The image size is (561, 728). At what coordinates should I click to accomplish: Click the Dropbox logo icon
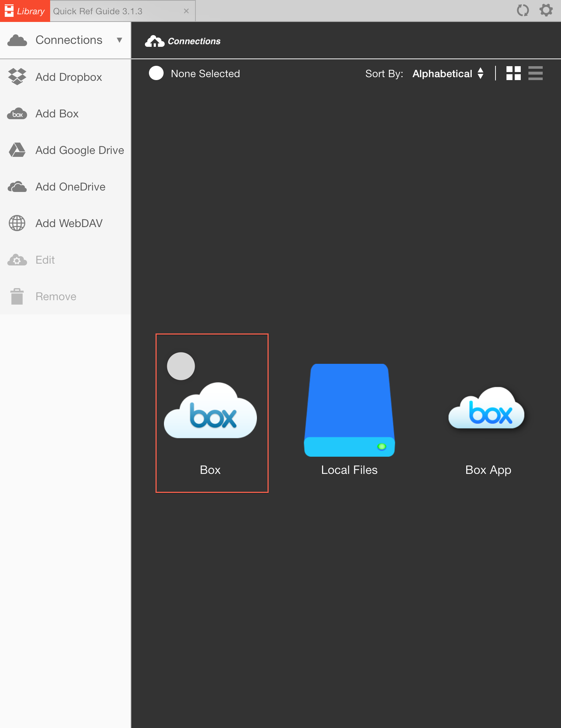[17, 77]
